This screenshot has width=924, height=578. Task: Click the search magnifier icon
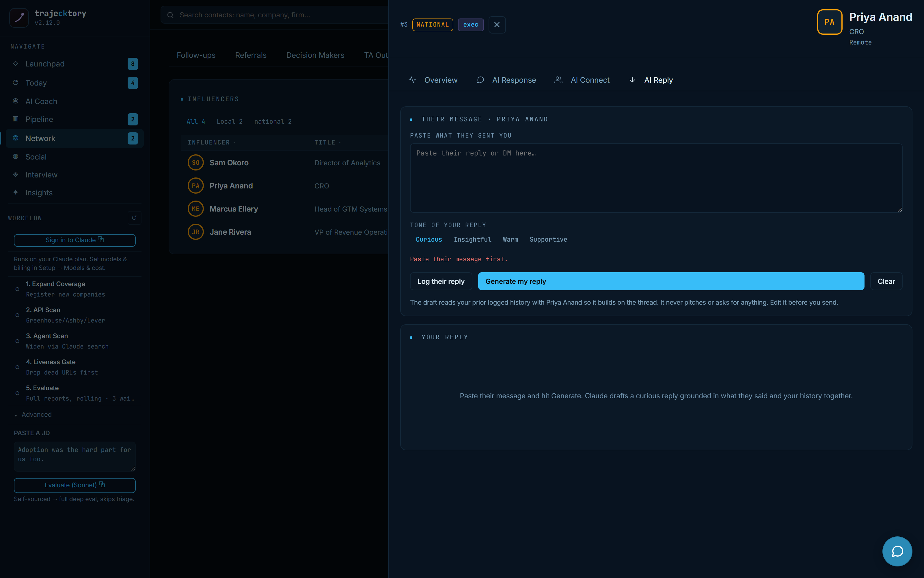point(171,15)
